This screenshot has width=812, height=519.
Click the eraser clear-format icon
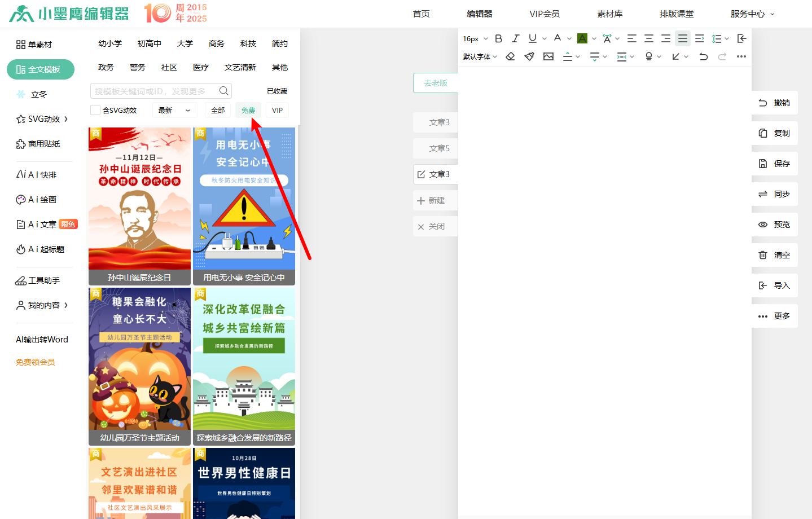click(510, 56)
